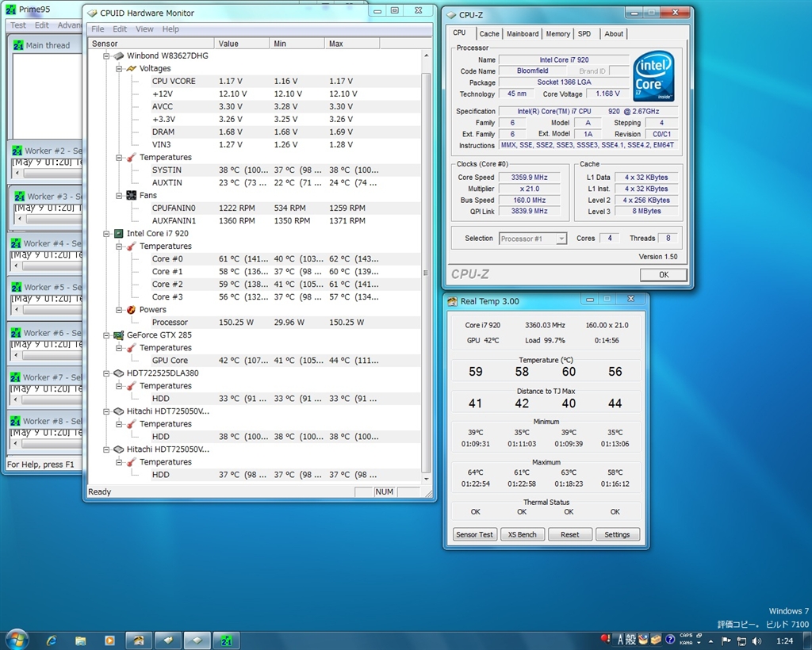Click the Worker #2 horizontal scrollbar left arrow
Image resolution: width=812 pixels, height=650 pixels.
16,174
